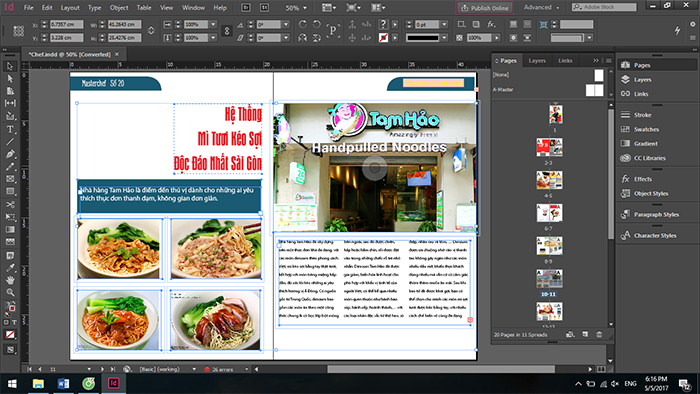Viewport: 700px width, 394px height.
Task: Select the Pencil tool
Action: coord(10,167)
